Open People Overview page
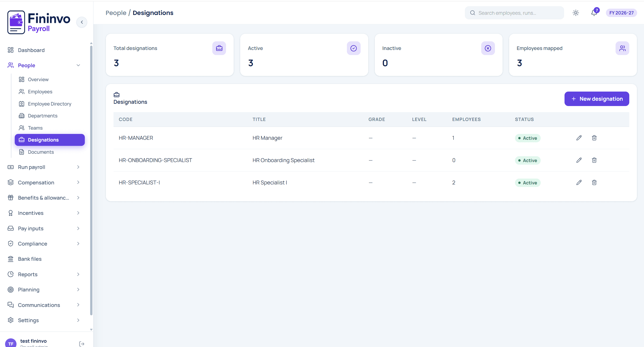Viewport: 644px width, 347px height. point(50,79)
